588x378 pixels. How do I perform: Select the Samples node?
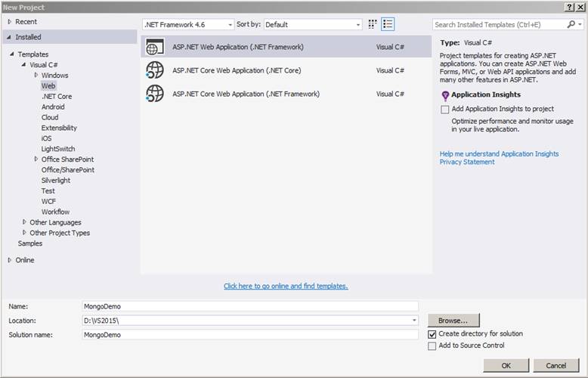point(30,243)
